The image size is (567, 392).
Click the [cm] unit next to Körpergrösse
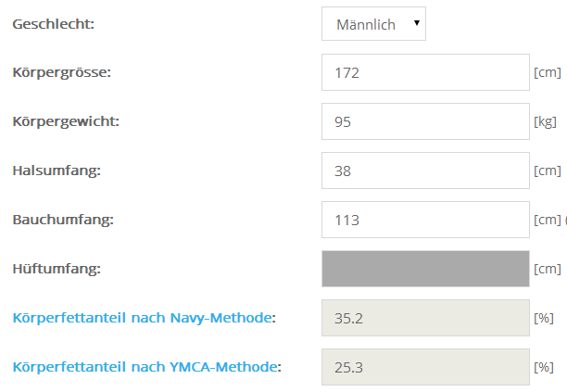pos(547,72)
